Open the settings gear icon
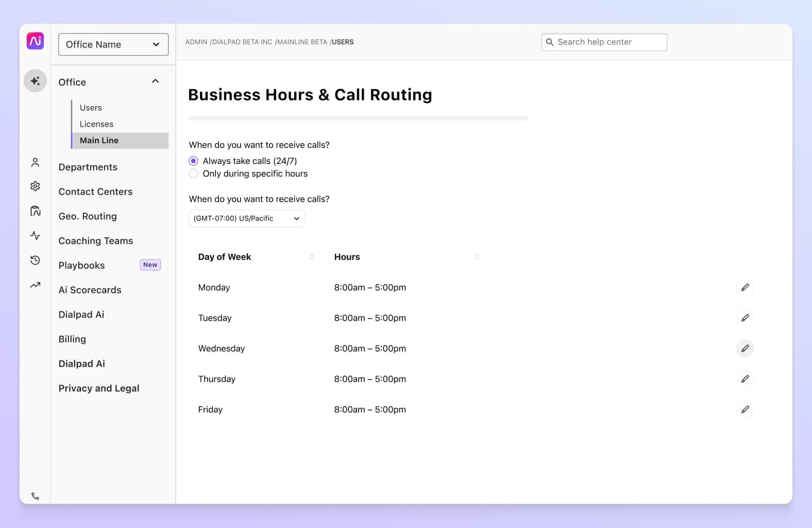This screenshot has width=812, height=528. click(35, 186)
